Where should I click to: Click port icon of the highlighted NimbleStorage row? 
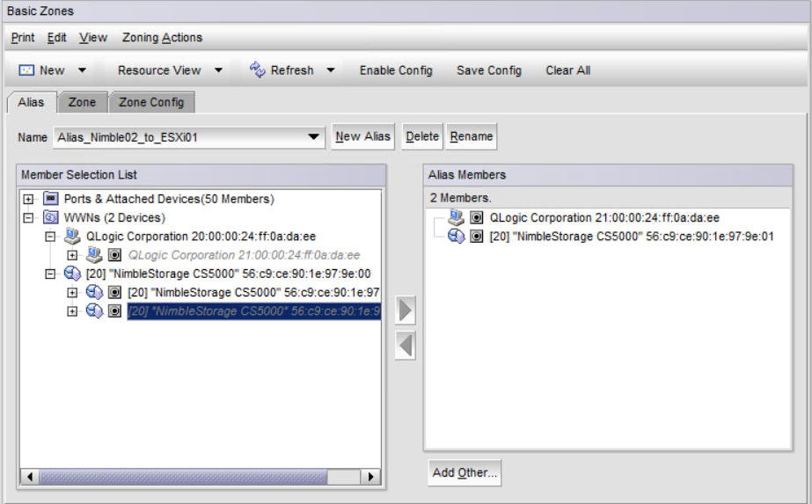click(x=114, y=310)
